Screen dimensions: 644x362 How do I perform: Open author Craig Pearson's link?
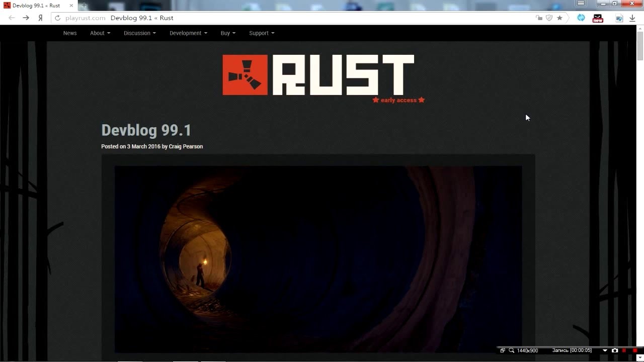pyautogui.click(x=186, y=146)
